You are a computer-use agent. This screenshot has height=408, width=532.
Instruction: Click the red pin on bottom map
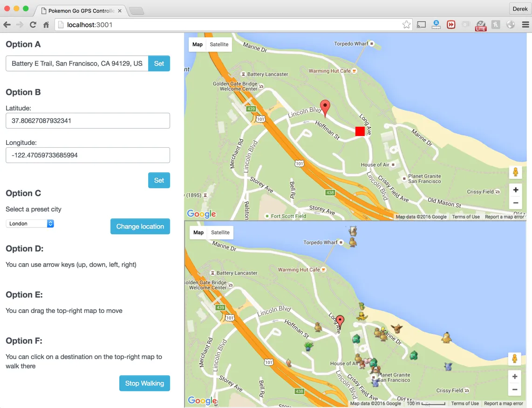[x=340, y=322]
